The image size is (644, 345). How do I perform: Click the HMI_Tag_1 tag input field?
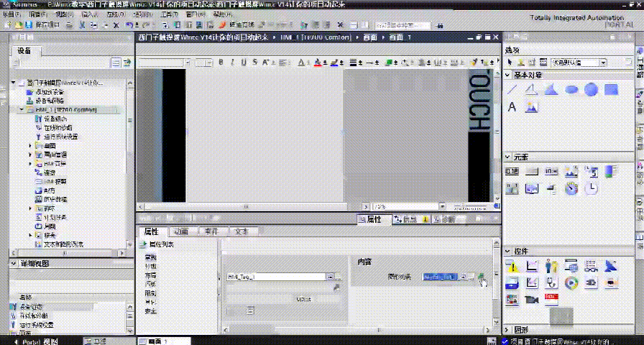click(x=277, y=277)
